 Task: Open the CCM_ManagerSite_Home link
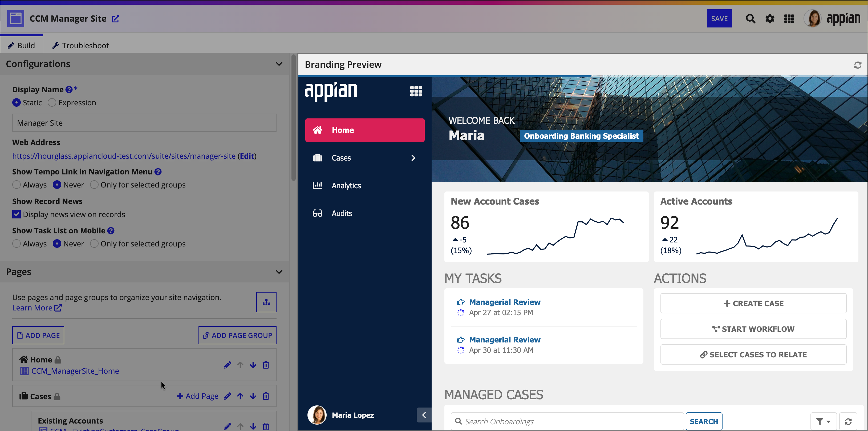click(x=75, y=371)
